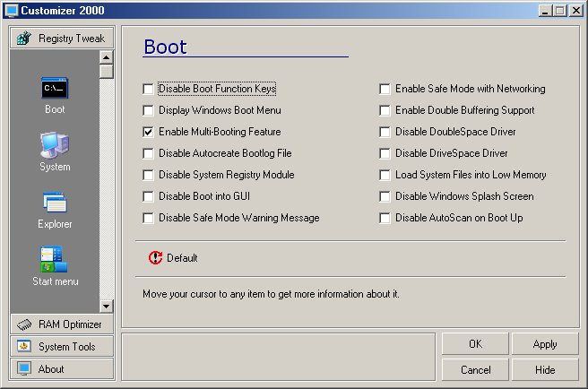
Task: Open the Start menu category icon
Action: click(x=54, y=259)
